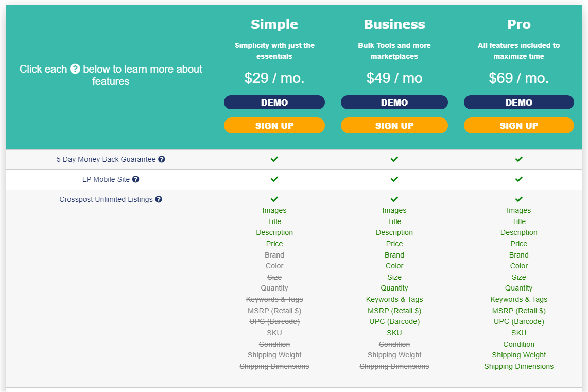The image size is (588, 392).
Task: Open the Business plan DEMO button
Action: click(x=394, y=103)
